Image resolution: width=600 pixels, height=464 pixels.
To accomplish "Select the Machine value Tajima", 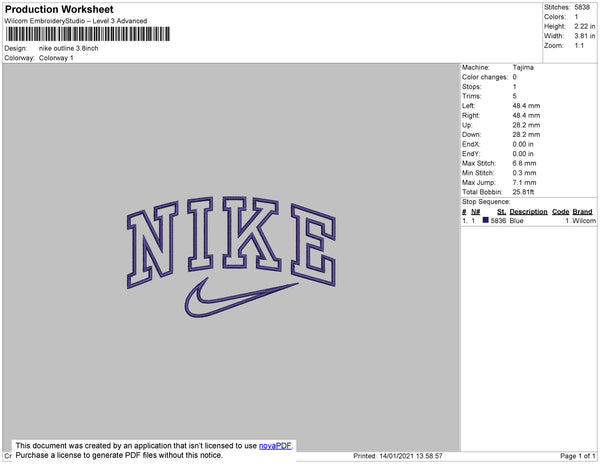I will coord(523,67).
